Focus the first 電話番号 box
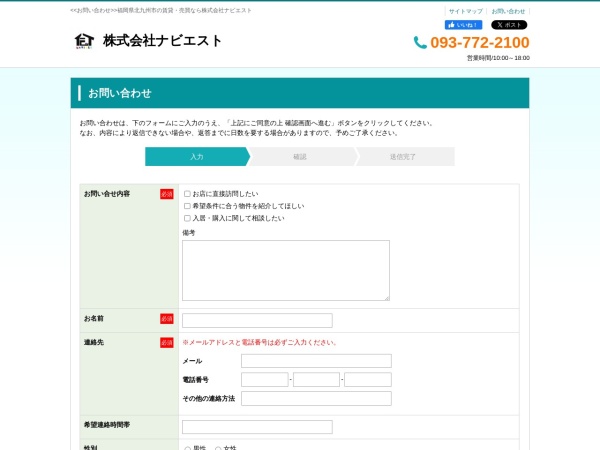This screenshot has height=450, width=600. pyautogui.click(x=264, y=380)
